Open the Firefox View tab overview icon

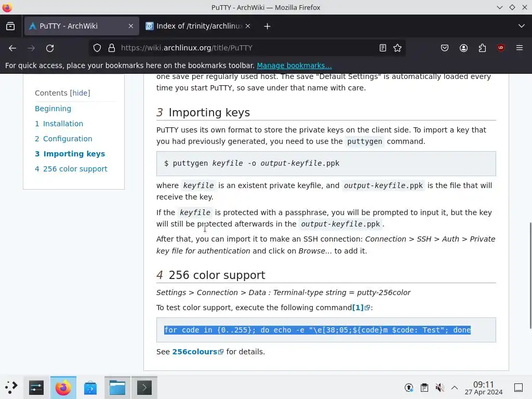[10, 26]
